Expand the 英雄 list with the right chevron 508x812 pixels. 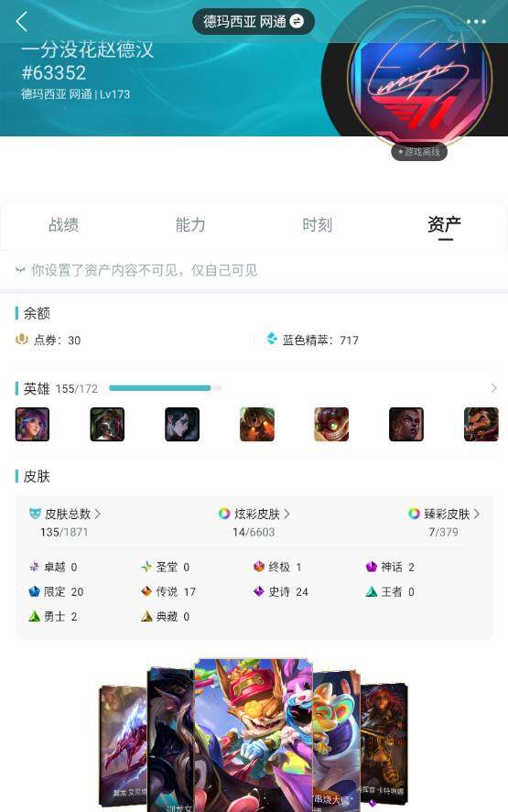[x=493, y=388]
